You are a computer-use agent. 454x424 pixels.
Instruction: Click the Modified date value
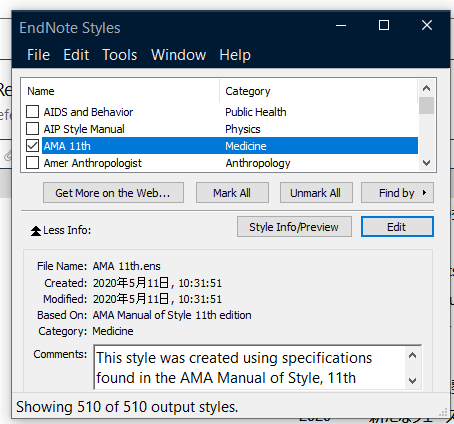[x=157, y=299]
